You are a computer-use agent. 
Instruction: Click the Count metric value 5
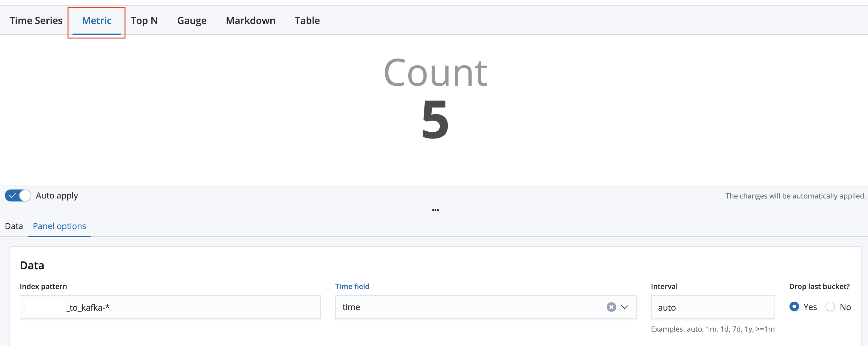click(x=435, y=120)
